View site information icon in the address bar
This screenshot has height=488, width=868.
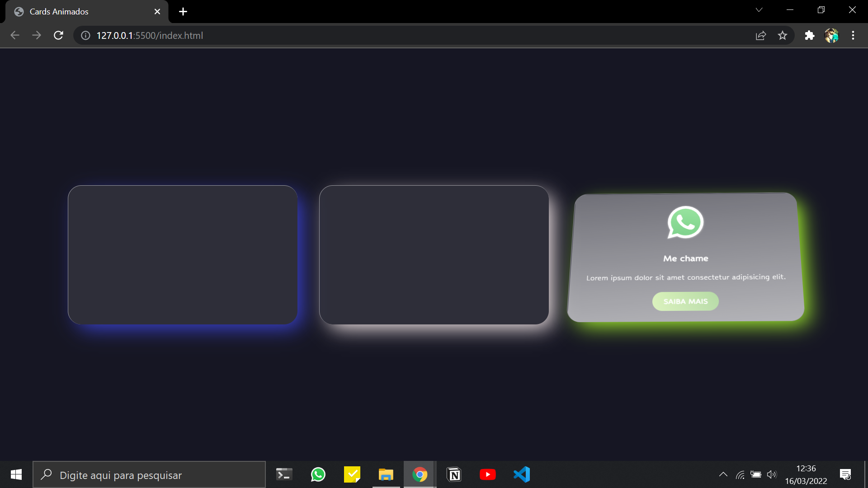pyautogui.click(x=85, y=35)
